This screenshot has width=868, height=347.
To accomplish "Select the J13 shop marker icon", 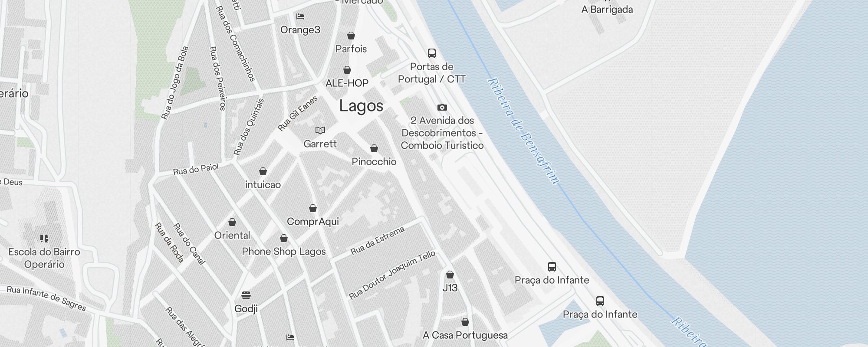I will (450, 275).
